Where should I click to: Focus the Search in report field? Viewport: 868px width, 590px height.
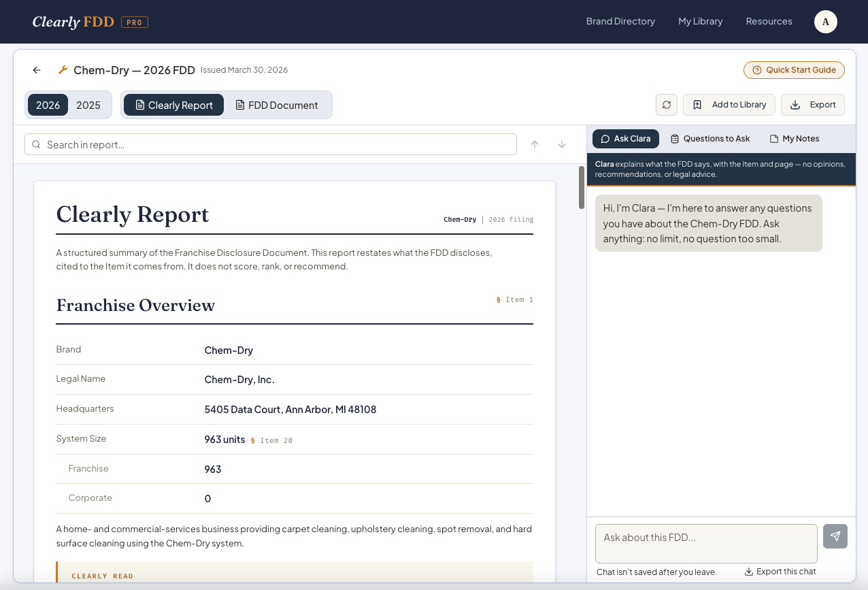click(271, 144)
